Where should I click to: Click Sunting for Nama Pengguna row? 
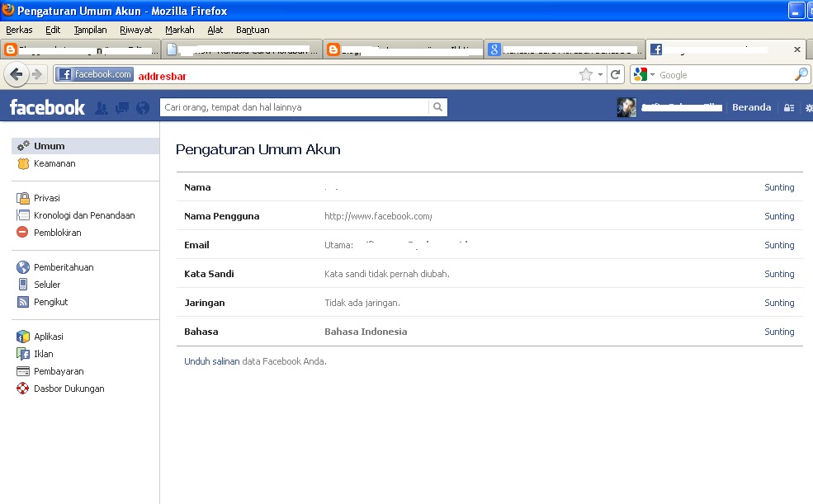tap(779, 216)
